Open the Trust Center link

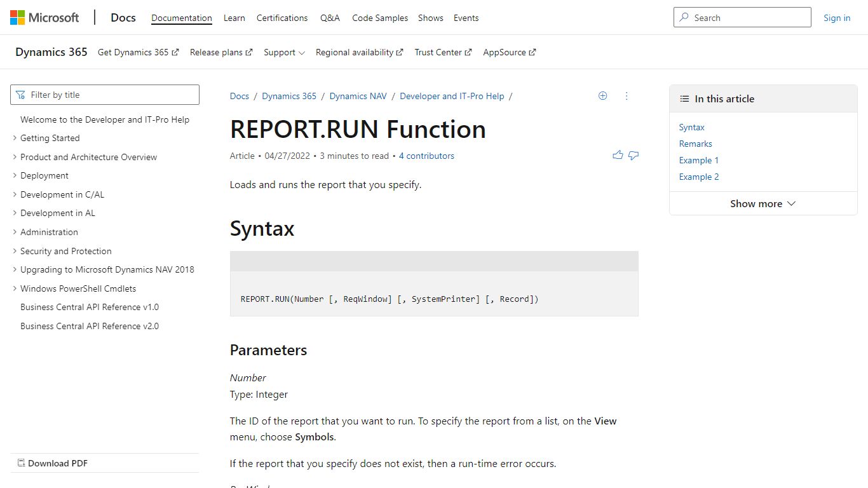tap(443, 52)
